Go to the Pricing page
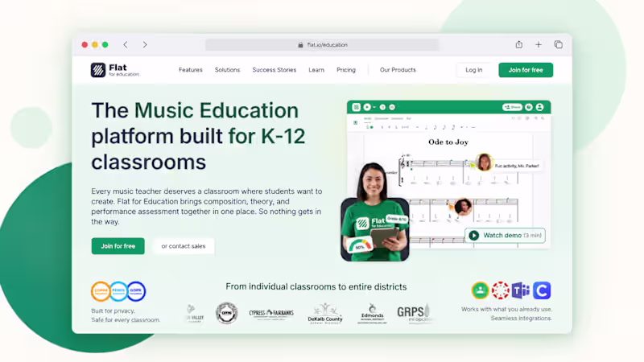This screenshot has height=362, width=644. [346, 70]
